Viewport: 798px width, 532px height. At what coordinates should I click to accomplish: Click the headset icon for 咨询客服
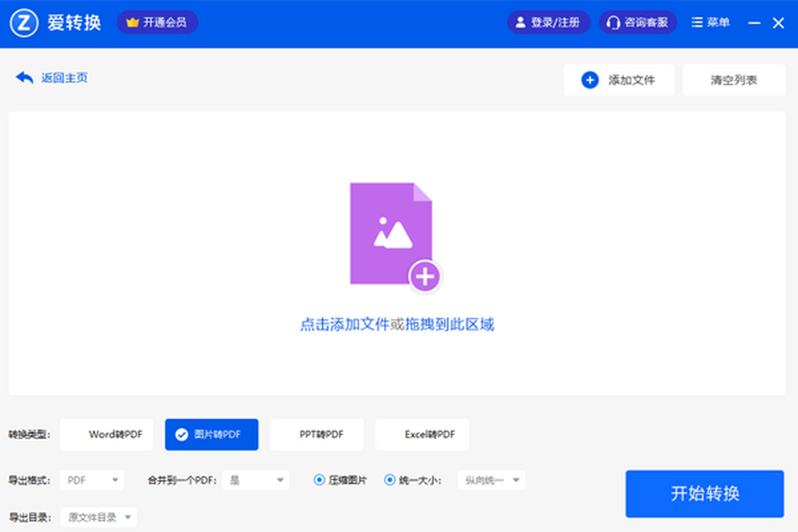tap(613, 23)
